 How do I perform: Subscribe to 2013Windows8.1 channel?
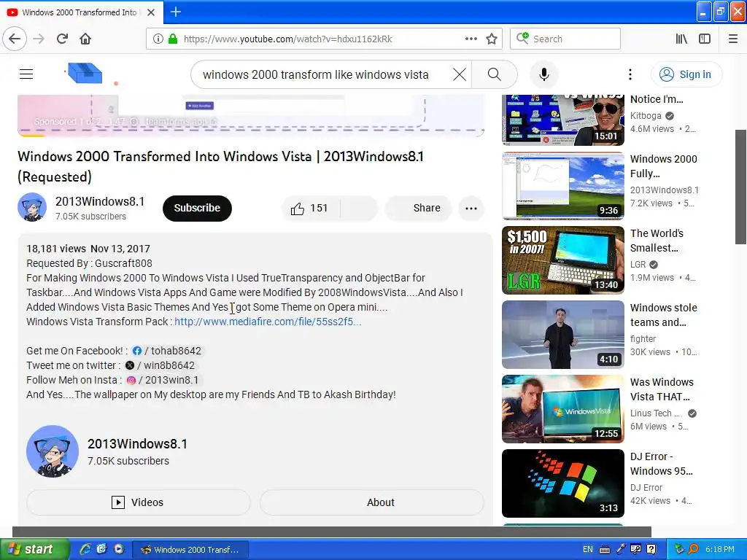tap(197, 208)
